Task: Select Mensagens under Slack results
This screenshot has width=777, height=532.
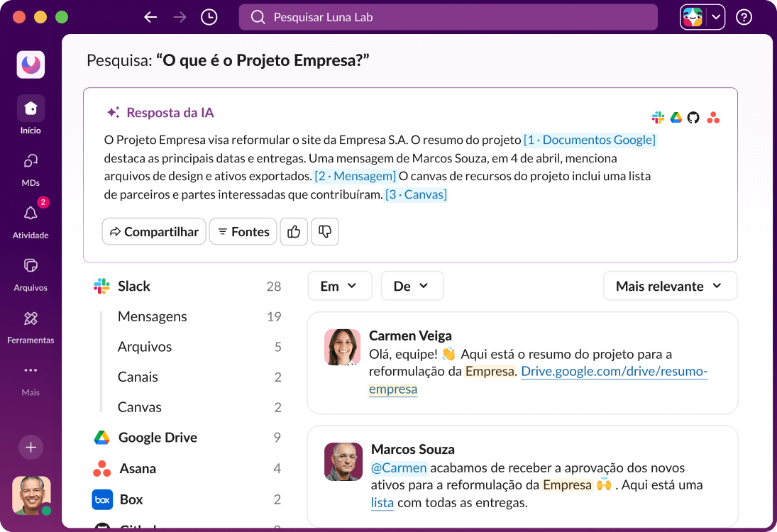Action: 150,316
